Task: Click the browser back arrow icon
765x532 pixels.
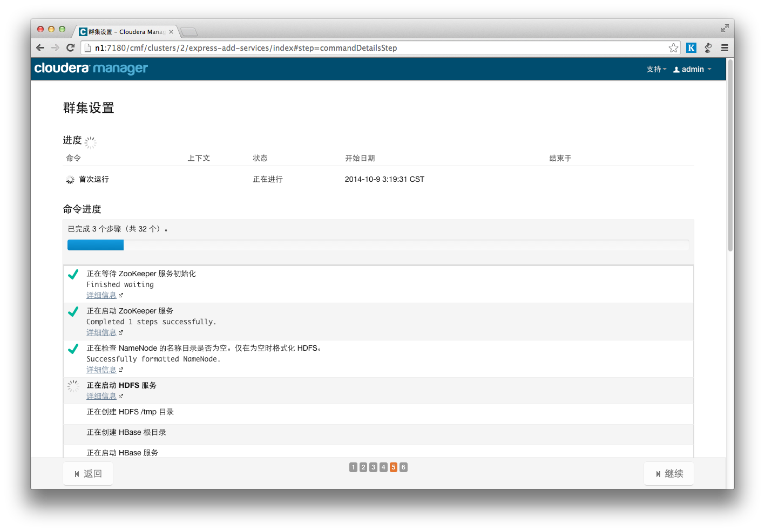Action: pyautogui.click(x=40, y=47)
